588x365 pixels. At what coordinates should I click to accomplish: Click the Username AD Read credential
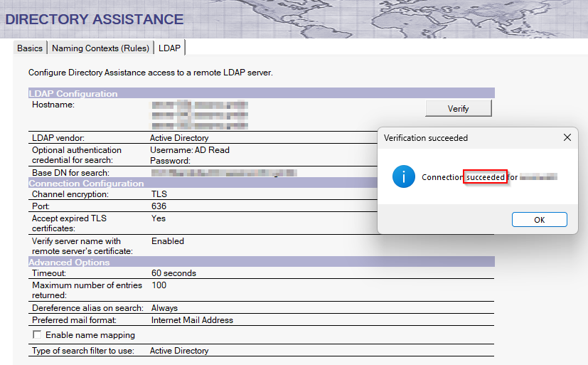[x=190, y=150]
